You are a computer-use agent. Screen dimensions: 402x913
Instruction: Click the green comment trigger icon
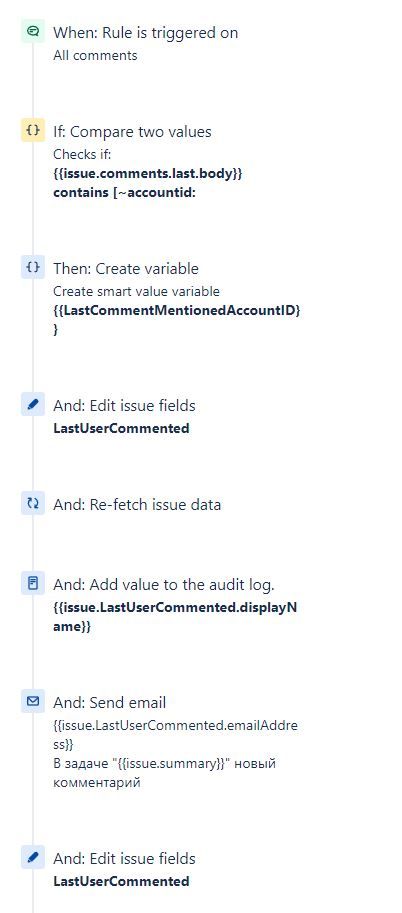[x=33, y=31]
